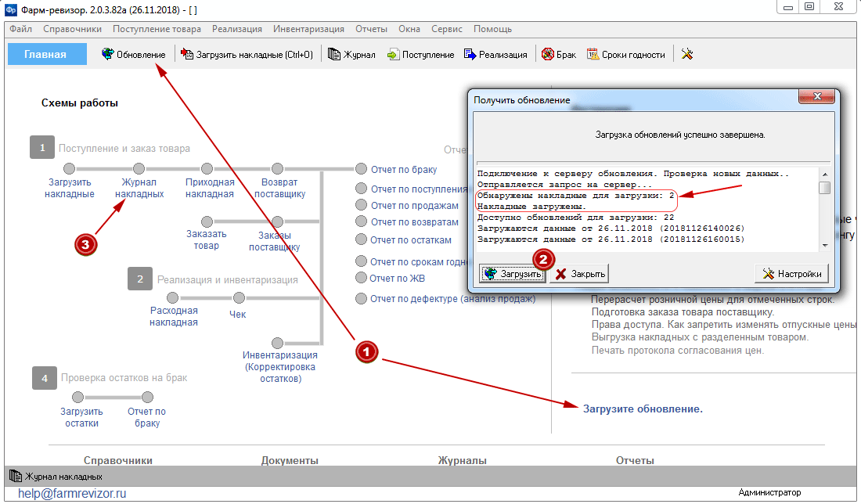Open the Окна menu
Screen dimensions: 861x504
coord(409,29)
